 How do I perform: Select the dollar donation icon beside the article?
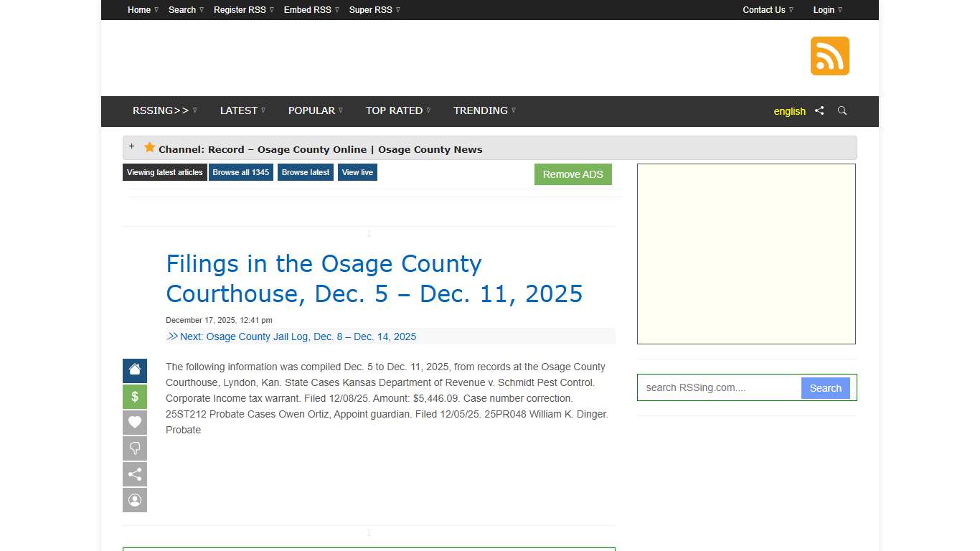pos(134,397)
